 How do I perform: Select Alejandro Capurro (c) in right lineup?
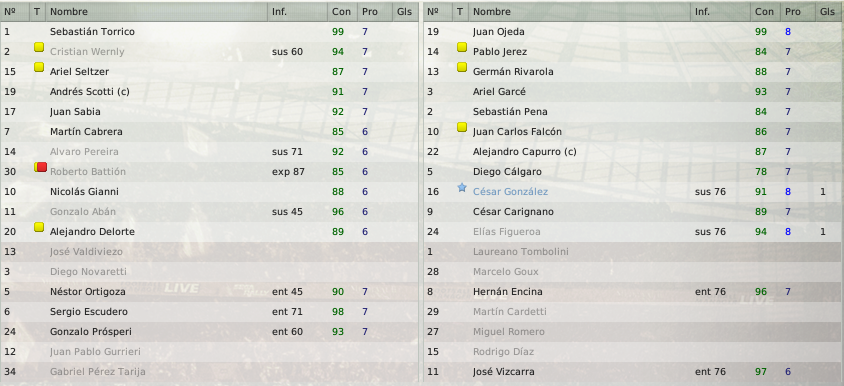pyautogui.click(x=634, y=152)
